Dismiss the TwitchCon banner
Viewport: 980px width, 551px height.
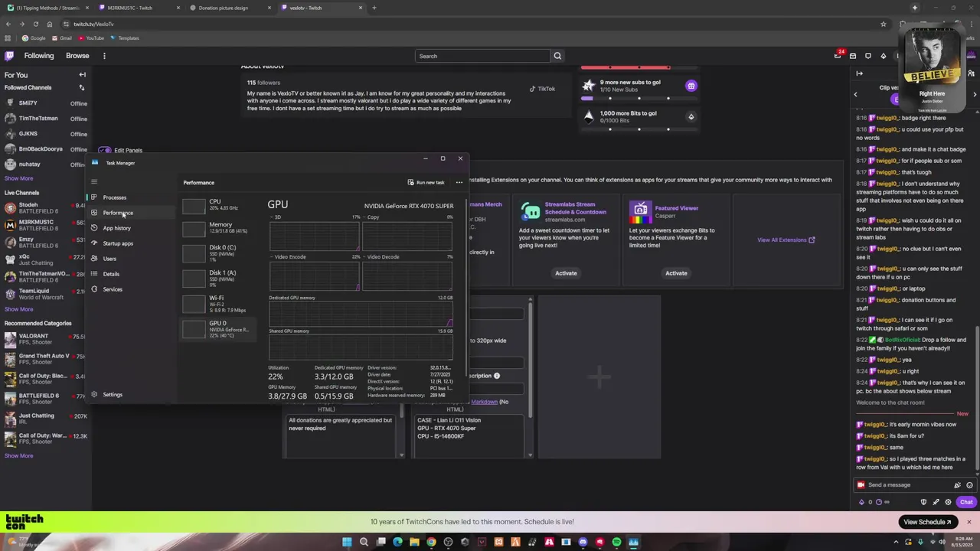pyautogui.click(x=969, y=523)
